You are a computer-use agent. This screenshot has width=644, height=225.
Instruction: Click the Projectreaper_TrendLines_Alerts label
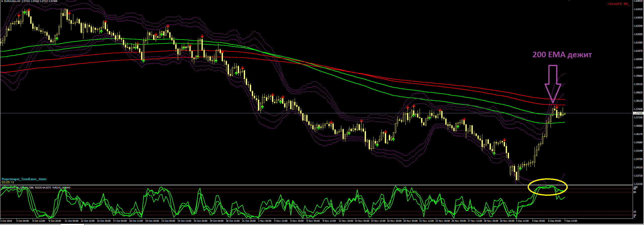[x=24, y=179]
